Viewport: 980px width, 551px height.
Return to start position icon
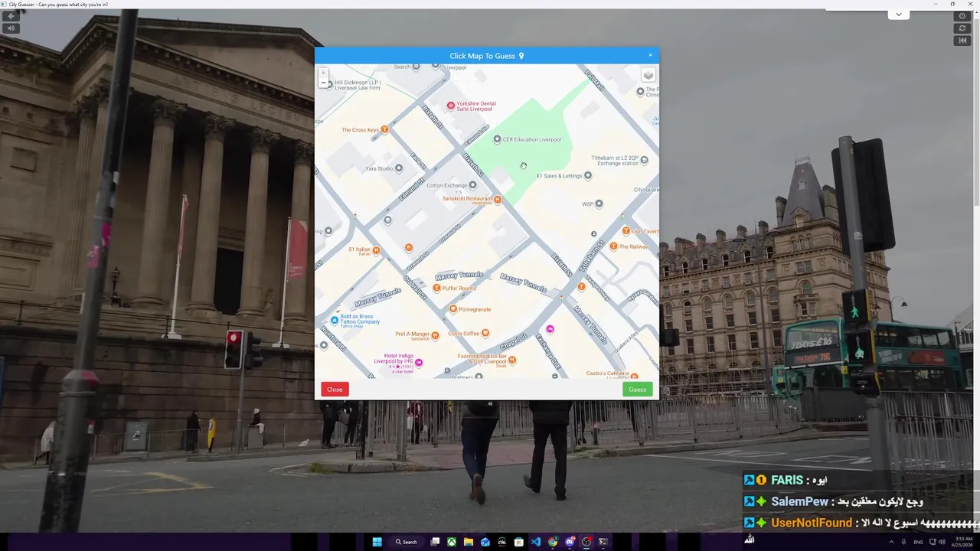(x=962, y=41)
